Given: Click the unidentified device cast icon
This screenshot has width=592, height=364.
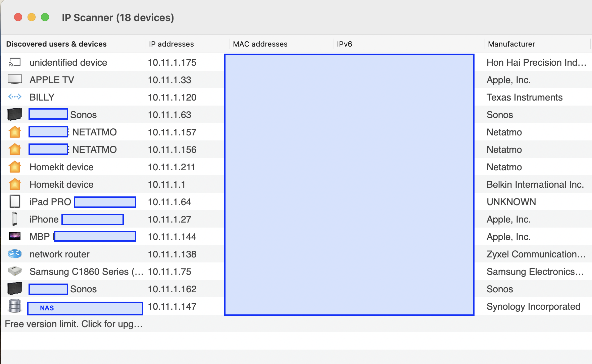Looking at the screenshot, I should click(x=15, y=62).
